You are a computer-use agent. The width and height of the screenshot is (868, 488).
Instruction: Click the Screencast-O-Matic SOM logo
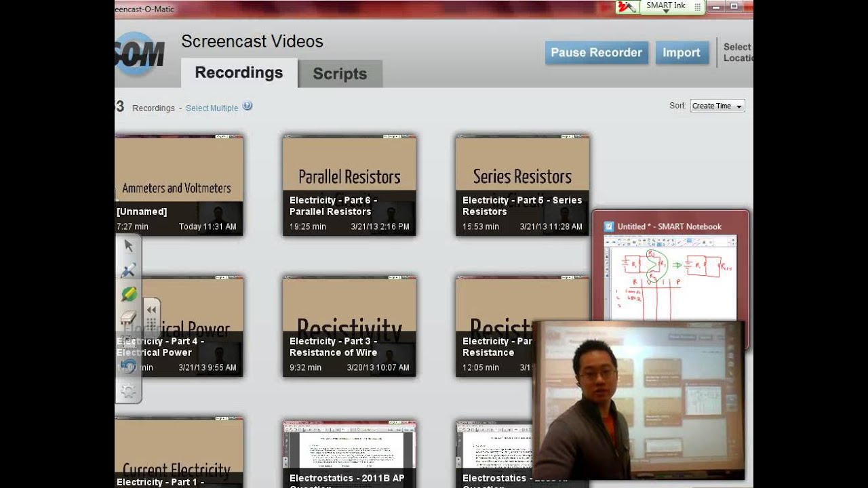coord(140,54)
